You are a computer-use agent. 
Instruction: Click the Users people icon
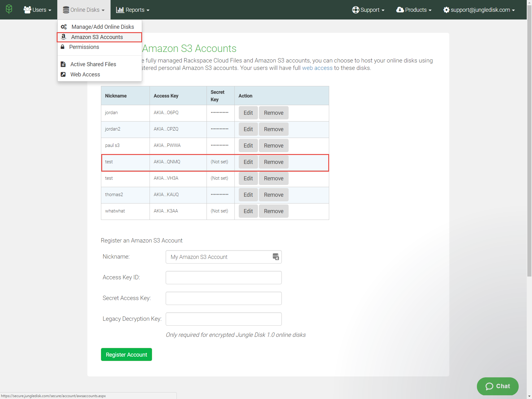[27, 10]
